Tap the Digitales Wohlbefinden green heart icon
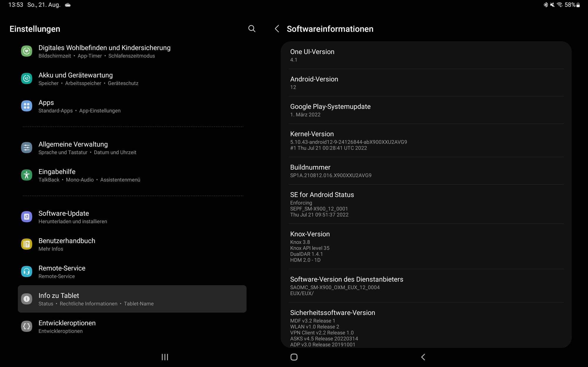This screenshot has height=367, width=588. click(x=26, y=51)
